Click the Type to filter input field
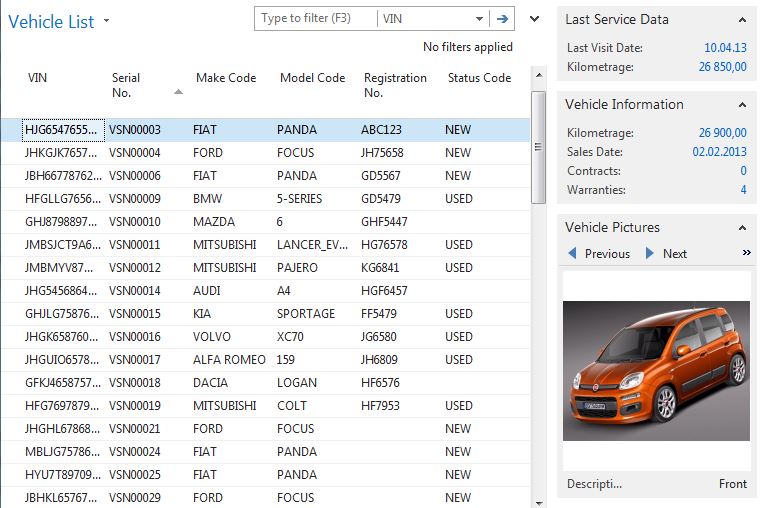 pos(315,18)
